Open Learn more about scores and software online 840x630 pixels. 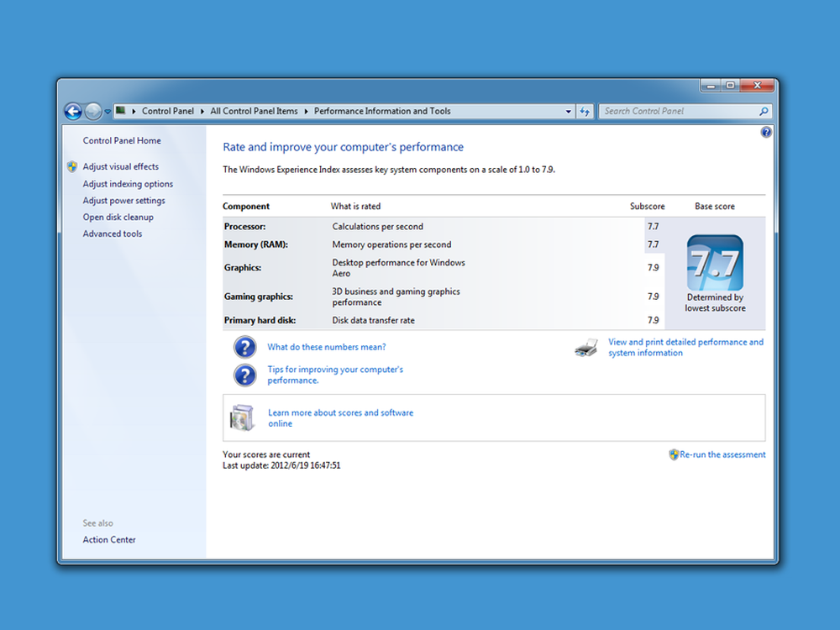coord(341,417)
